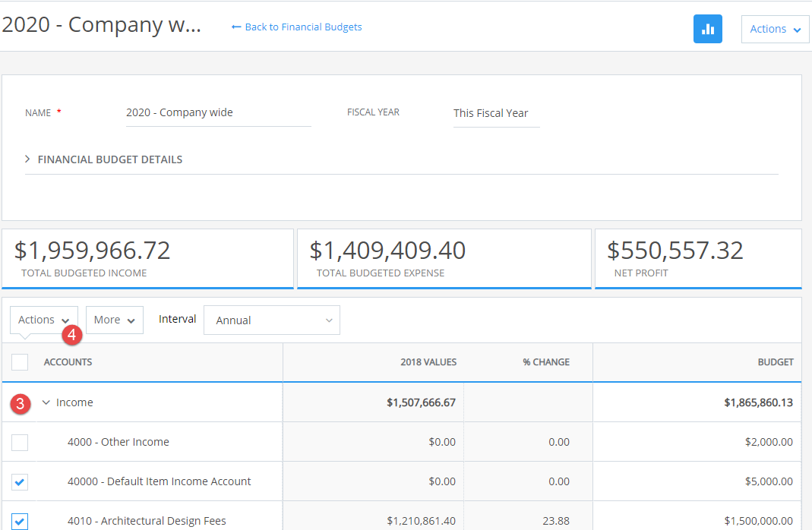Click Architectural Design Fees budget amount

click(x=758, y=521)
